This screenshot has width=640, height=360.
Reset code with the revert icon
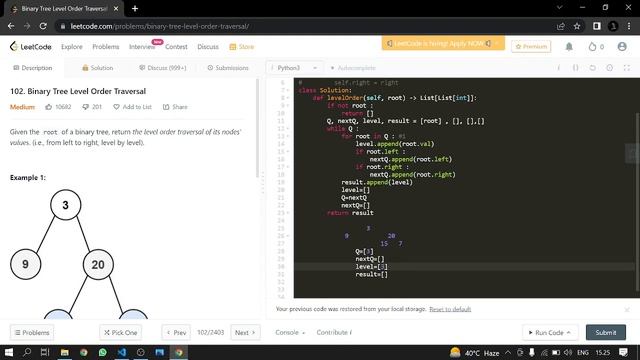593,68
